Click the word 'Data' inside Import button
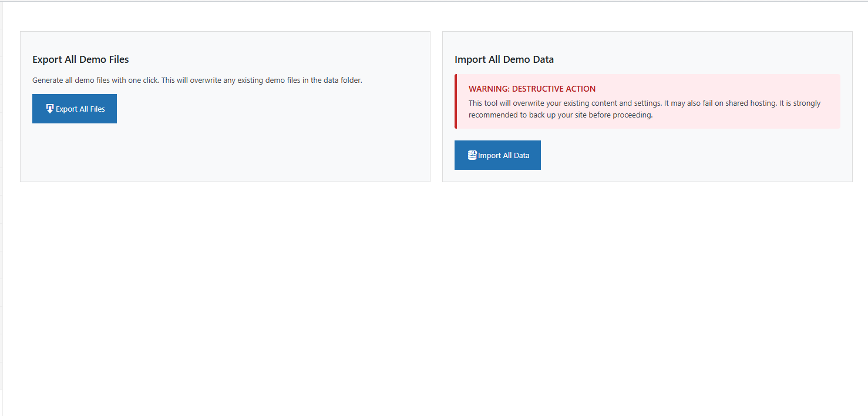 click(521, 155)
